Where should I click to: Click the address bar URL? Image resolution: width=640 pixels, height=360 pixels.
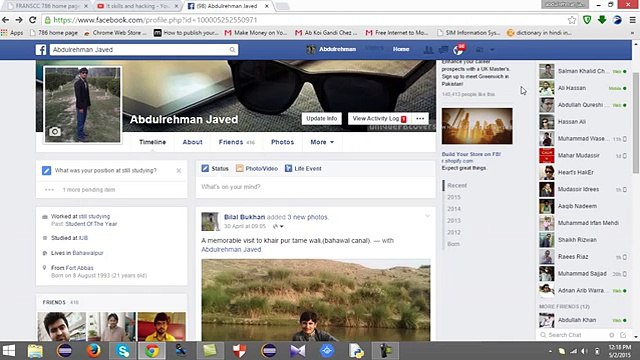click(x=155, y=20)
